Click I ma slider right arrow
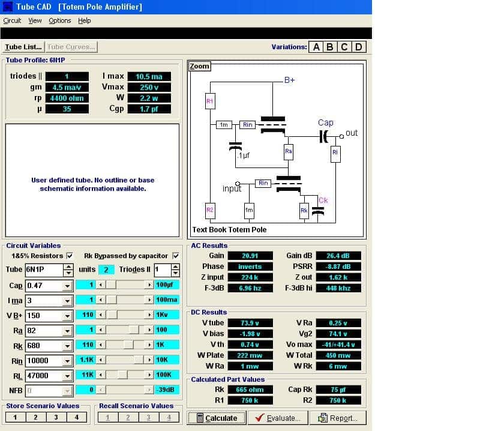 click(149, 300)
